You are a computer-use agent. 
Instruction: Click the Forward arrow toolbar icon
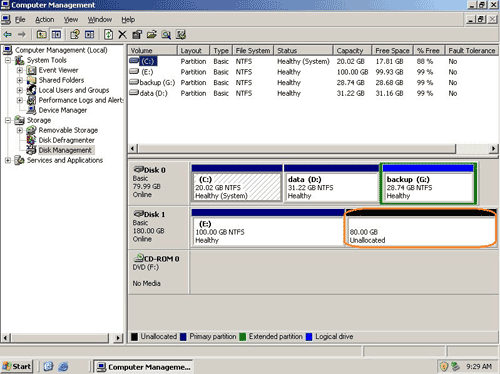point(22,34)
